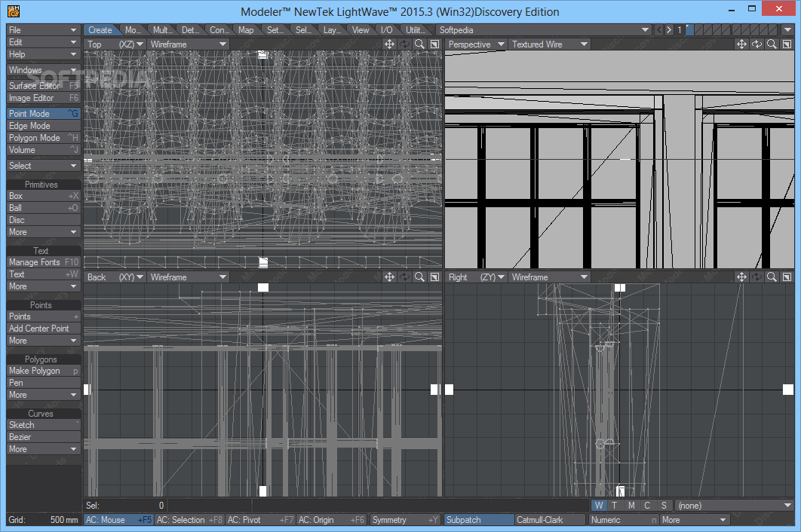Open layer options dropdown arrow at far right
This screenshot has height=532, width=801.
pos(787,30)
